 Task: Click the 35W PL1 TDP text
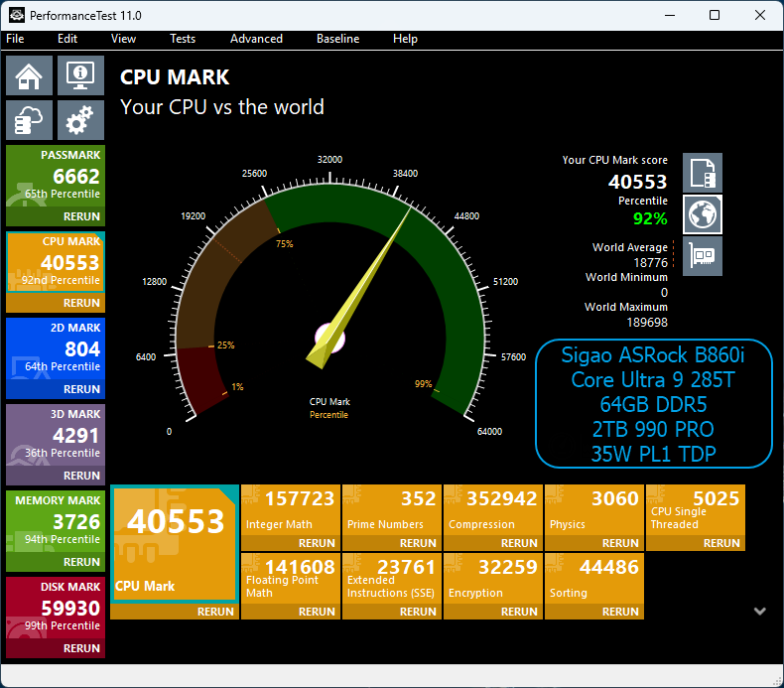pos(653,454)
